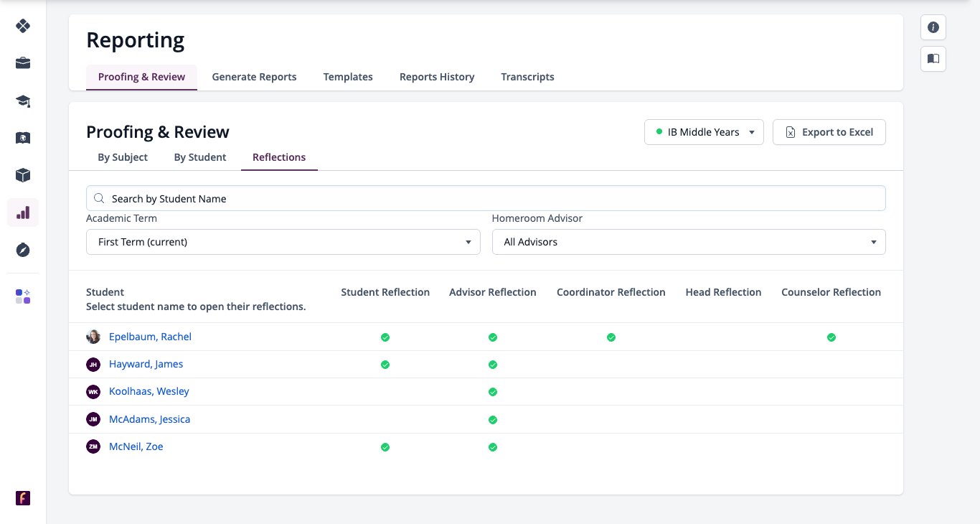Click the bar chart reporting icon
This screenshot has height=524, width=980.
(23, 212)
